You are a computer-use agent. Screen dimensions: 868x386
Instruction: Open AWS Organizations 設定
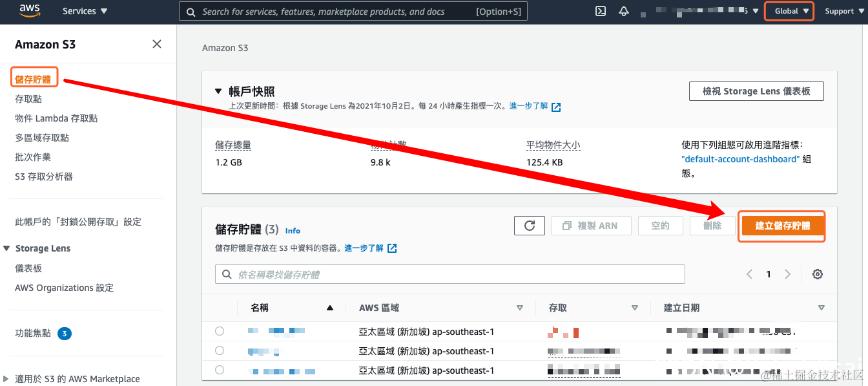point(65,288)
